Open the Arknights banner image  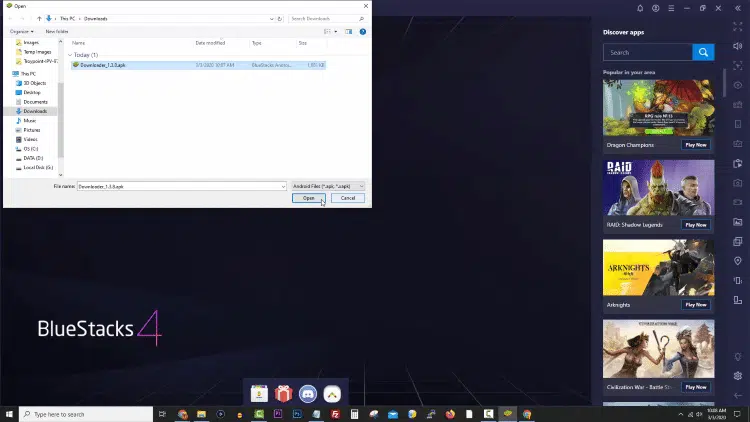pyautogui.click(x=659, y=267)
